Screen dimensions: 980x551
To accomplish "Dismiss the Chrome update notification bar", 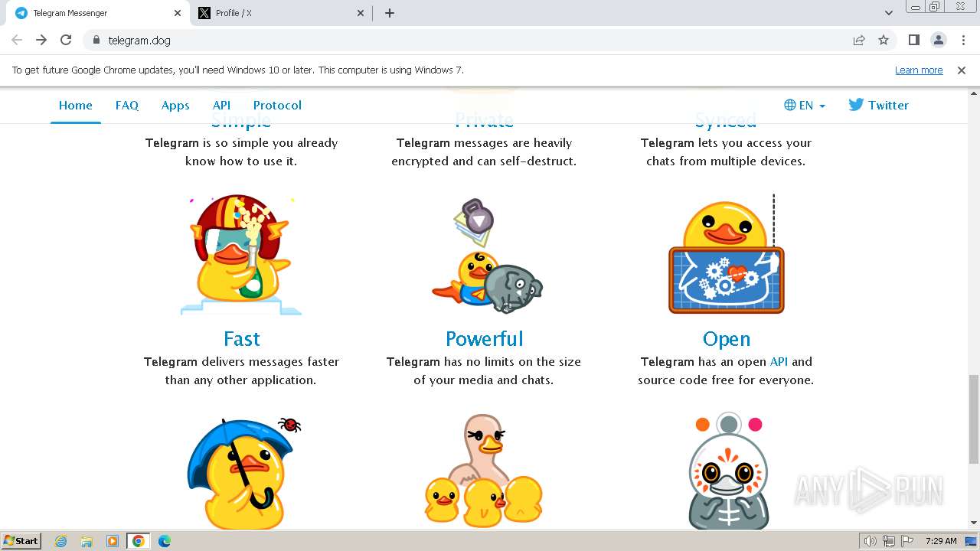I will [962, 70].
